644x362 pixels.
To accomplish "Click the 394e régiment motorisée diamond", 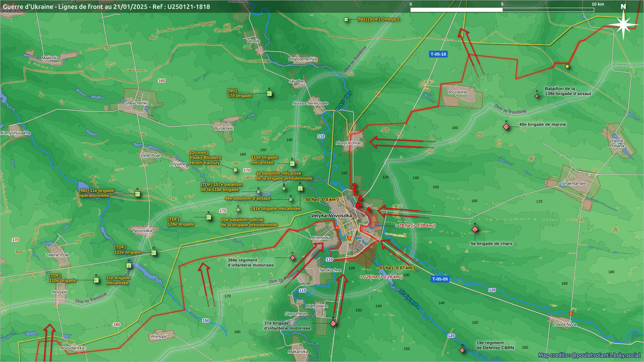I will pyautogui.click(x=292, y=258).
